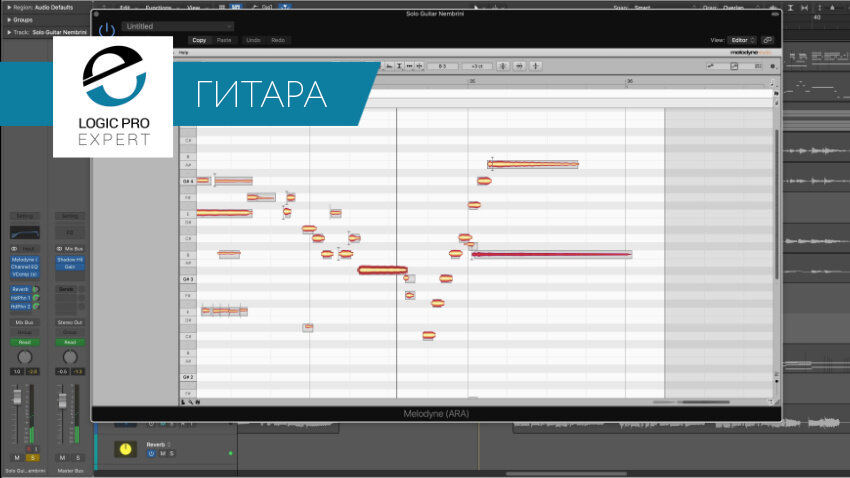Expand the Track: Solo Guitar Nembrini section
The height and width of the screenshot is (478, 850).
(x=47, y=32)
